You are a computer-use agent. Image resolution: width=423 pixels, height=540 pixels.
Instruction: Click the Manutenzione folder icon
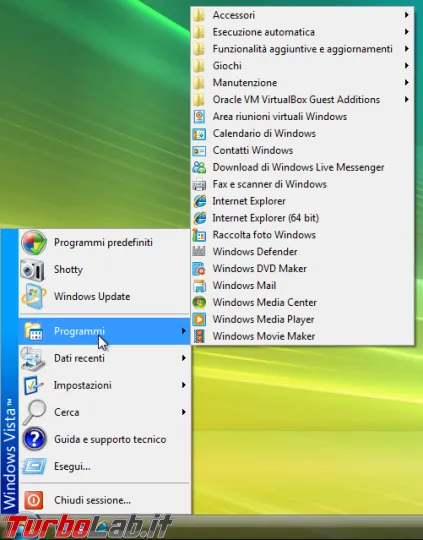pyautogui.click(x=199, y=83)
